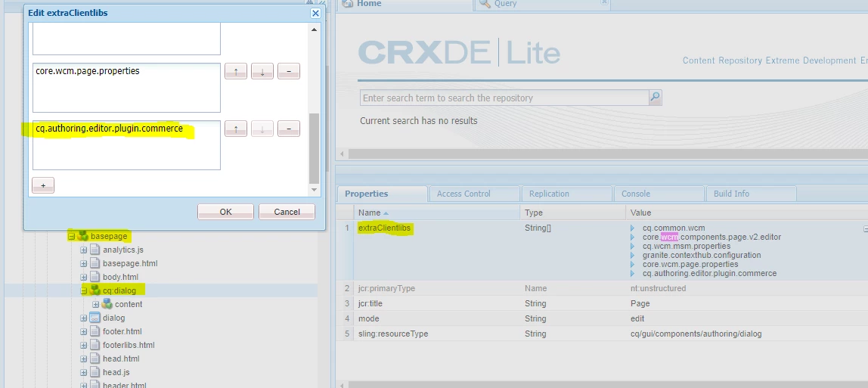Select footer.html file in tree

[122, 331]
